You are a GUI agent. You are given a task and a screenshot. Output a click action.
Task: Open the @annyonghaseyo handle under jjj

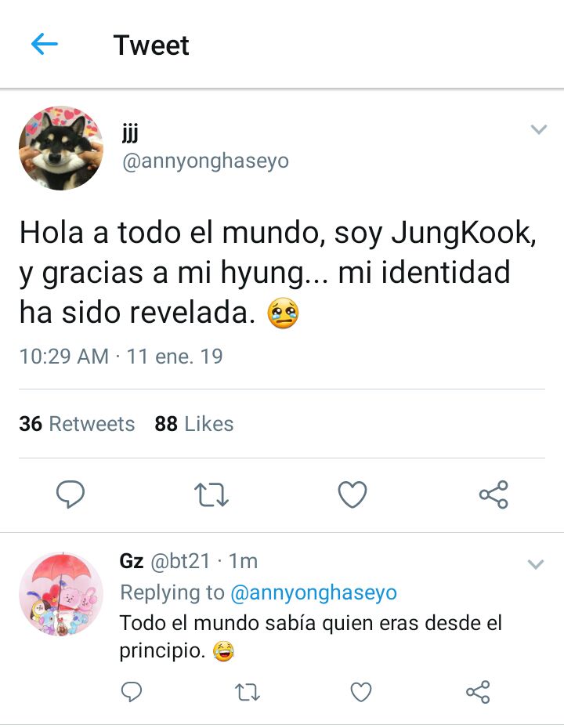[205, 161]
